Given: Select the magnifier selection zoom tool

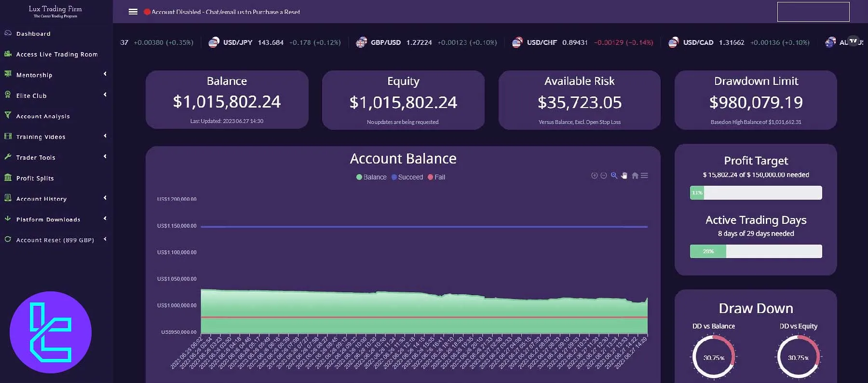Looking at the screenshot, I should click(614, 176).
